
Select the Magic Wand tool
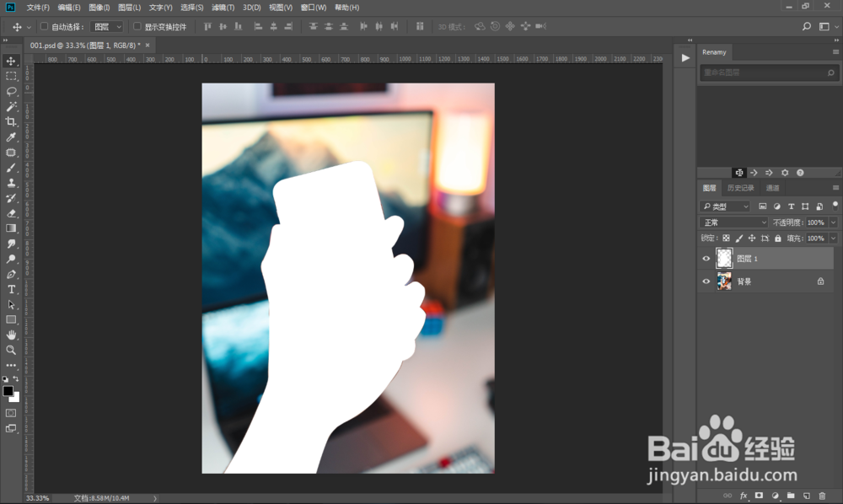11,106
